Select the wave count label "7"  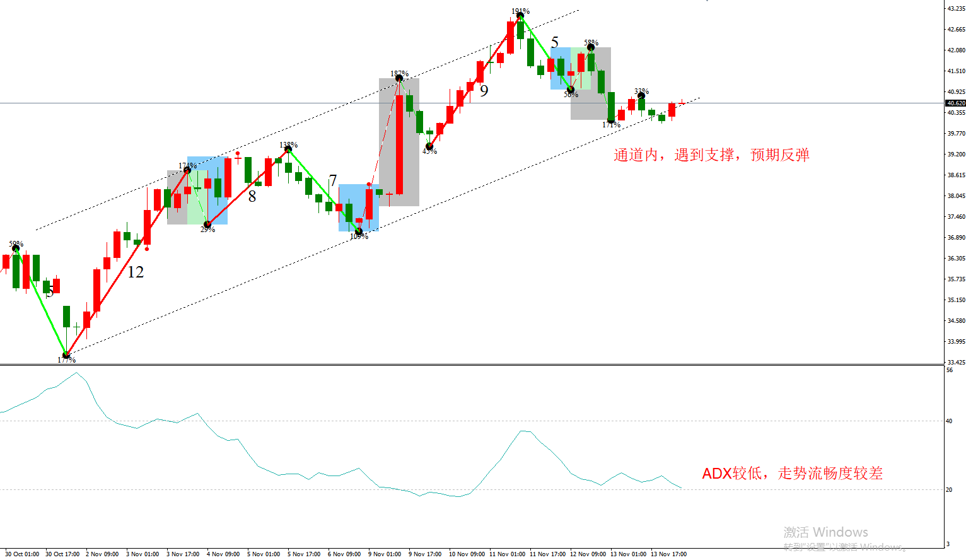(x=333, y=181)
